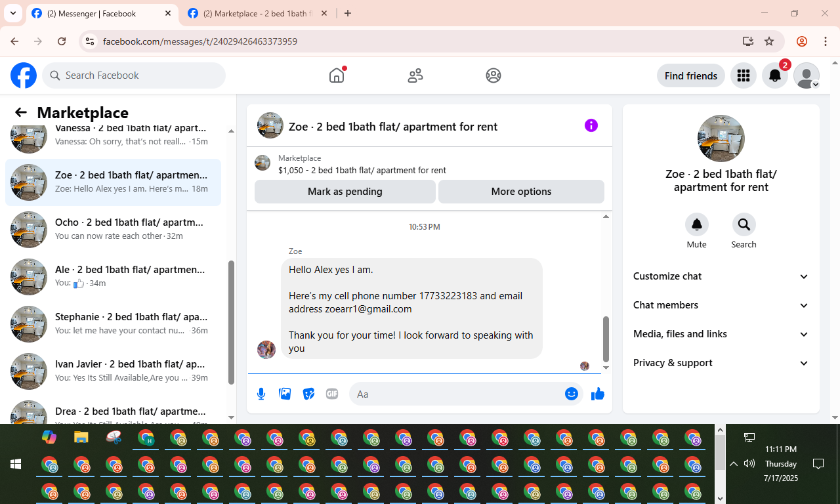This screenshot has width=840, height=504.
Task: Choose a GIF with the GIF icon
Action: 332,394
